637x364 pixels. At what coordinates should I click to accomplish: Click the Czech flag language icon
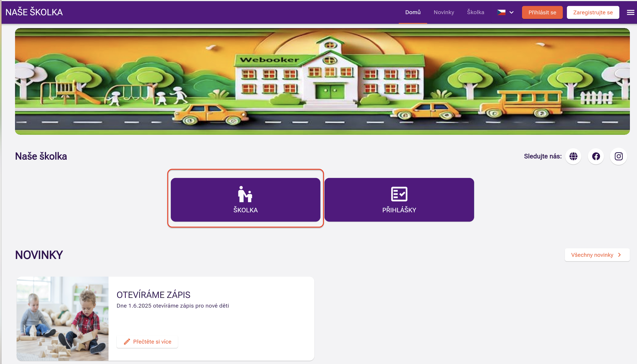501,12
